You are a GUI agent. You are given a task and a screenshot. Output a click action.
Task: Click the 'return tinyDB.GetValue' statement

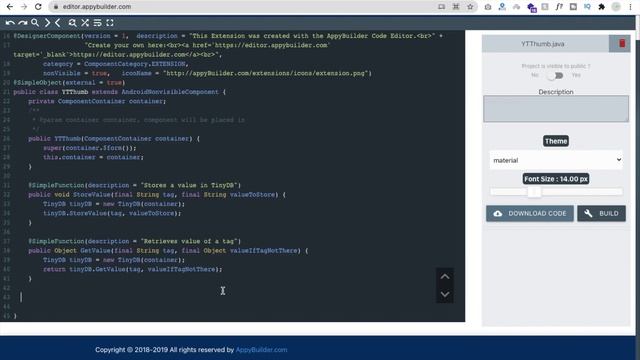tap(133, 269)
